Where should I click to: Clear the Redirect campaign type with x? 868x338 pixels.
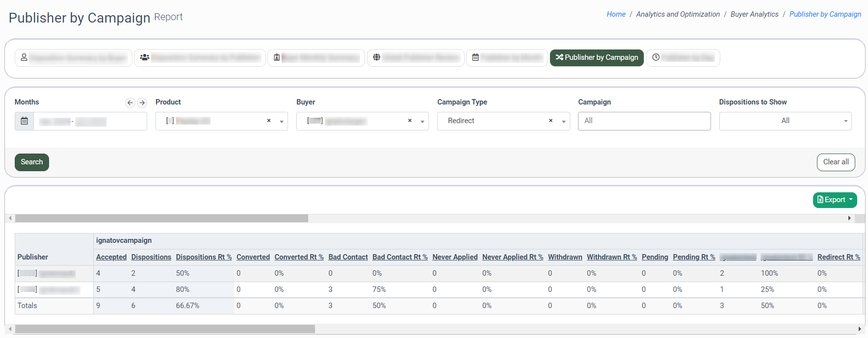coord(551,121)
